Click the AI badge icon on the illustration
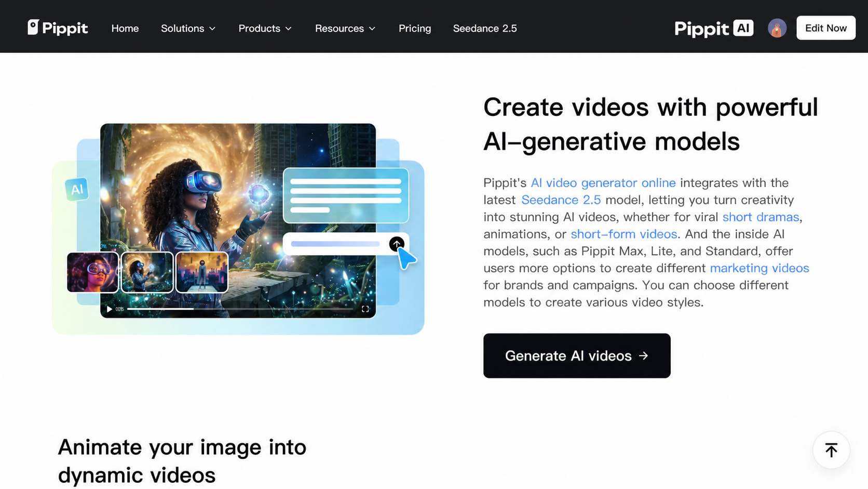Screen dimensions: 868x489 pos(77,189)
